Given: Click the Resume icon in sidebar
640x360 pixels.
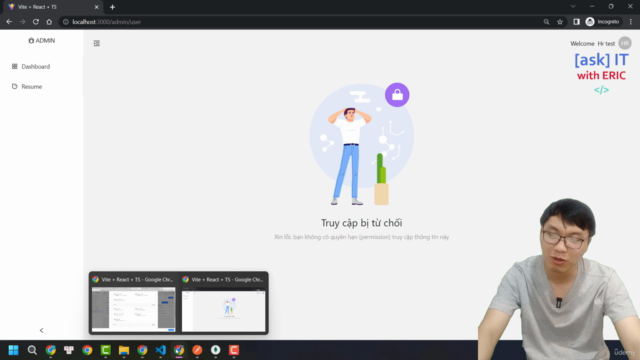Looking at the screenshot, I should (x=15, y=87).
